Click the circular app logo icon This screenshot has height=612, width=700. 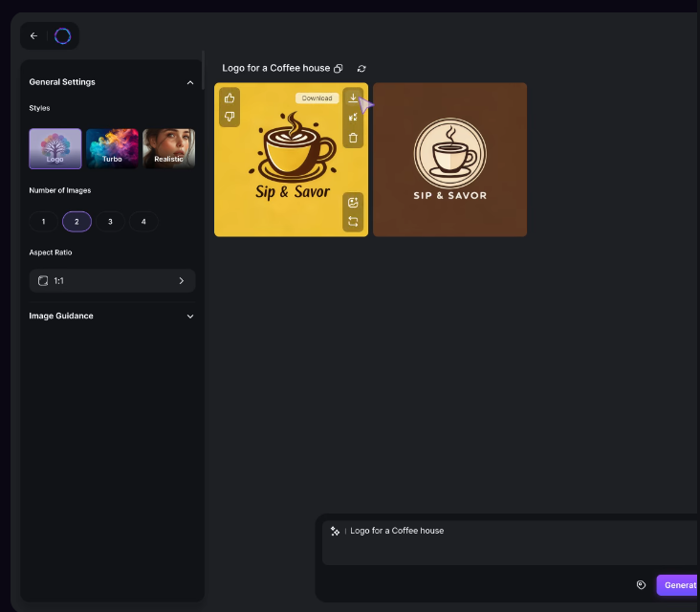(x=62, y=36)
